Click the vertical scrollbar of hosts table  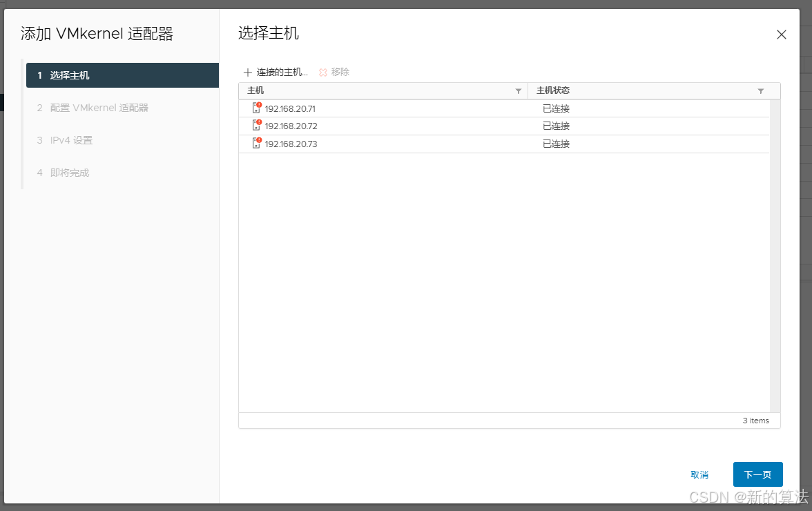click(775, 256)
